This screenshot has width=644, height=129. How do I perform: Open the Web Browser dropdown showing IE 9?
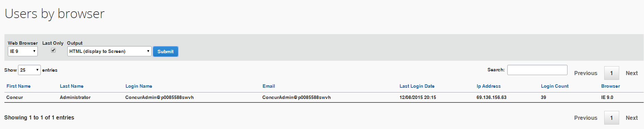pos(23,51)
